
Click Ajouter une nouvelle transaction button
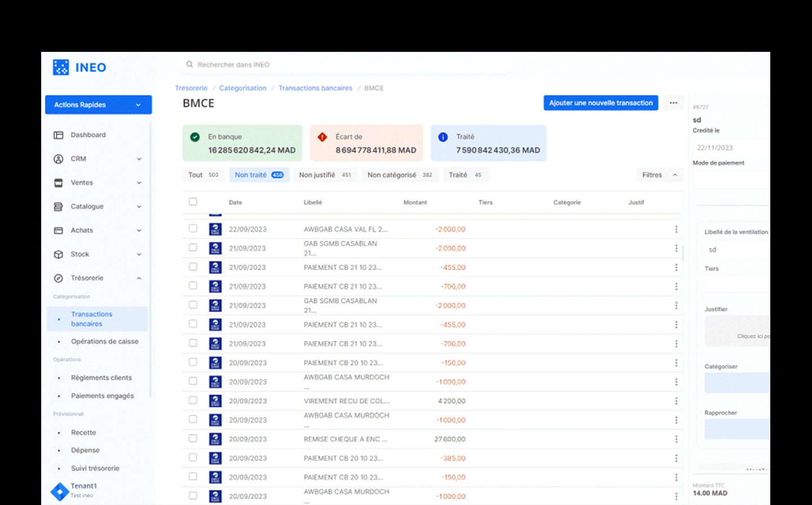[601, 103]
